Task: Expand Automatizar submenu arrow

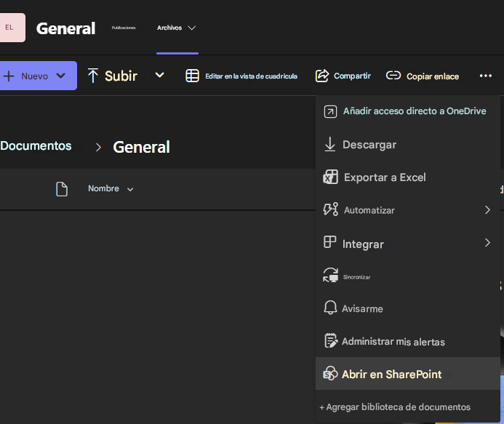Action: pyautogui.click(x=487, y=210)
